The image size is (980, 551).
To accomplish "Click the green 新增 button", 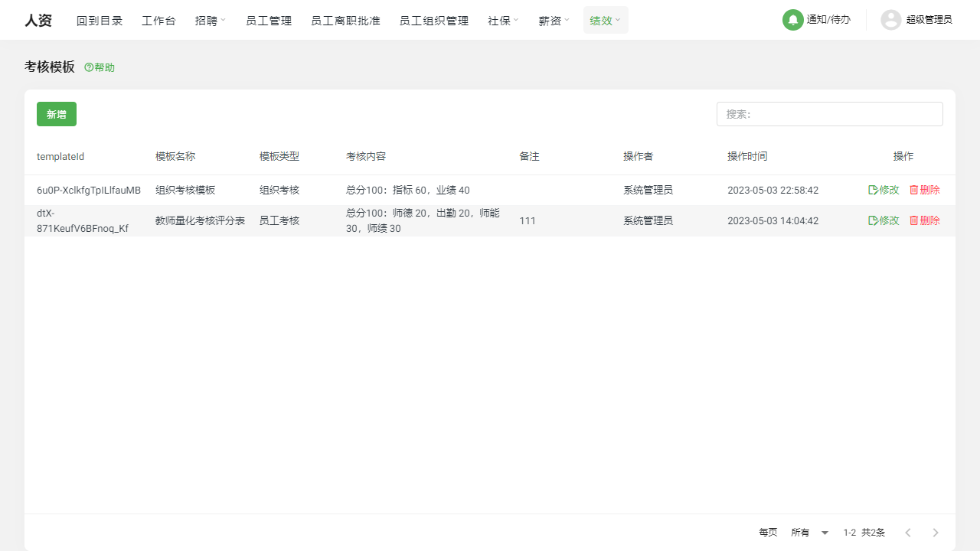I will pyautogui.click(x=56, y=113).
